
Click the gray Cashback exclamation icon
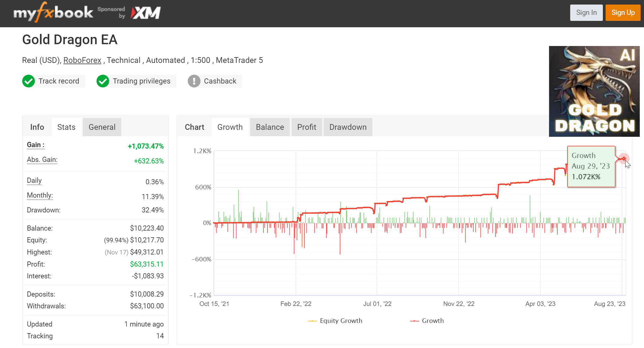(x=194, y=81)
